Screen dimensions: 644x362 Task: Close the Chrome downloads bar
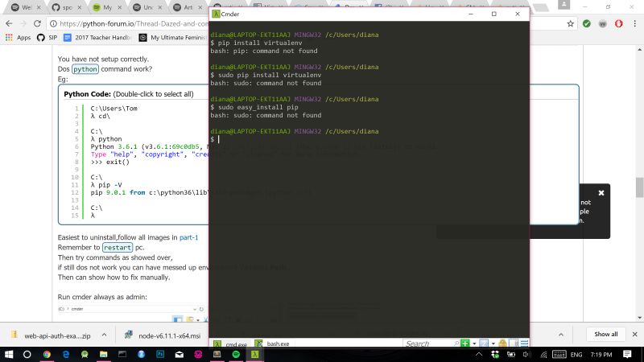634,334
